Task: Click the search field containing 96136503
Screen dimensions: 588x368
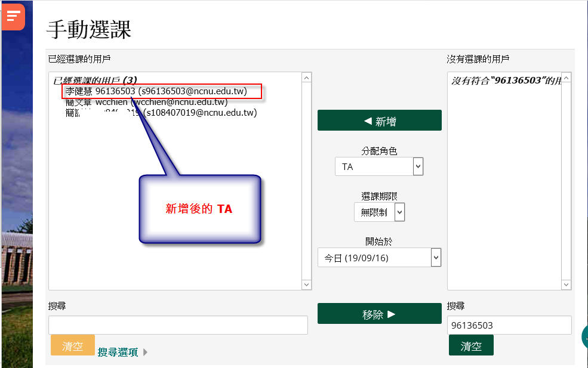Action: coord(509,325)
